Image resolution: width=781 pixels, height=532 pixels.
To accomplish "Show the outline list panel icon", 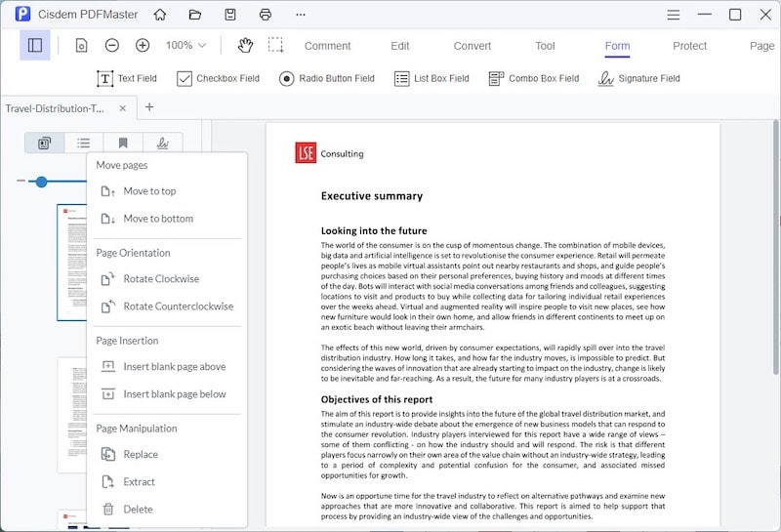I will tap(84, 143).
